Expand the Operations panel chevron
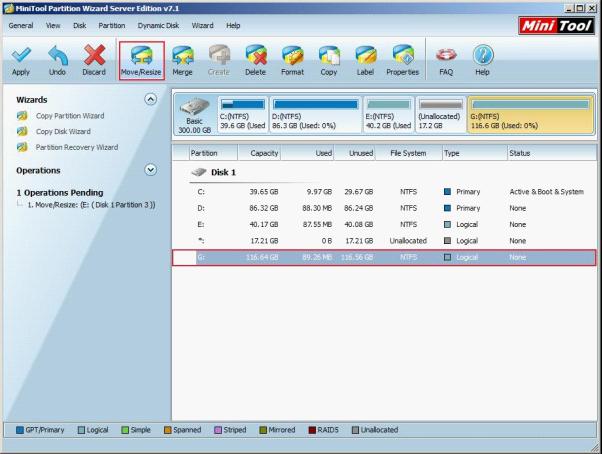Screen dimensions: 602x454 150,170
